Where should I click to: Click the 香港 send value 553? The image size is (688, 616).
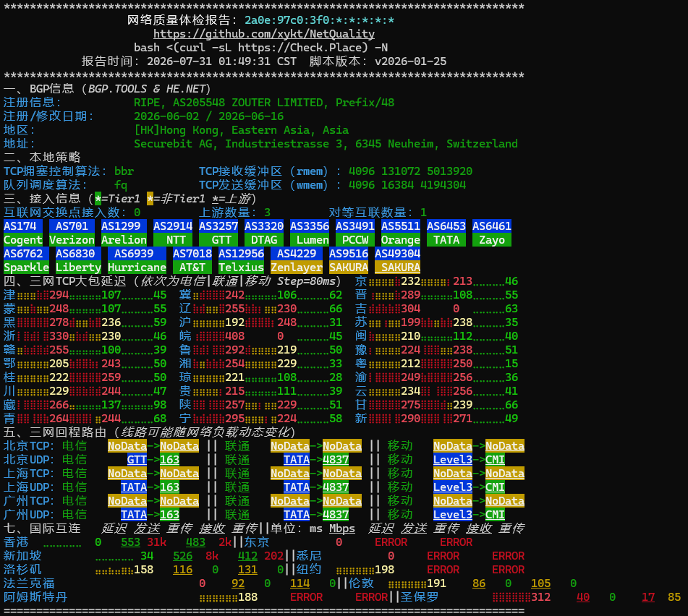tap(130, 542)
